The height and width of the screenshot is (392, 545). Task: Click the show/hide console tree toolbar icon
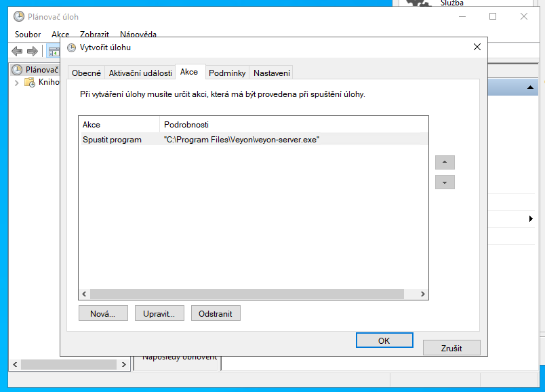pyautogui.click(x=53, y=52)
